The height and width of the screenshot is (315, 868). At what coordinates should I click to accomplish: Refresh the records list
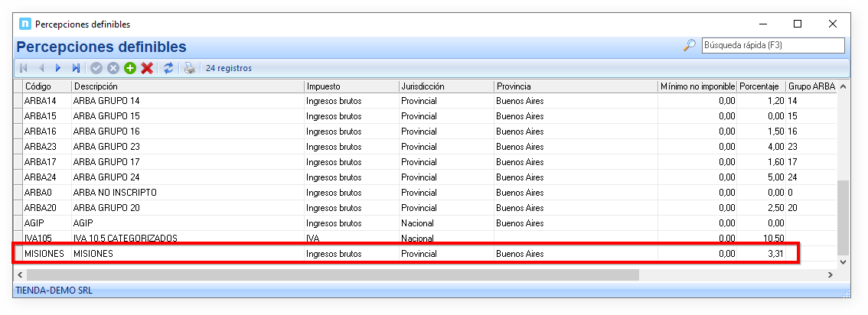[x=168, y=68]
